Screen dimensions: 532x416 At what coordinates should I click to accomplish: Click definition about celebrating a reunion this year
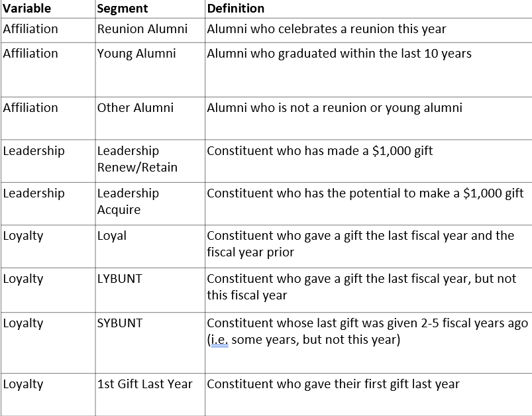327,29
